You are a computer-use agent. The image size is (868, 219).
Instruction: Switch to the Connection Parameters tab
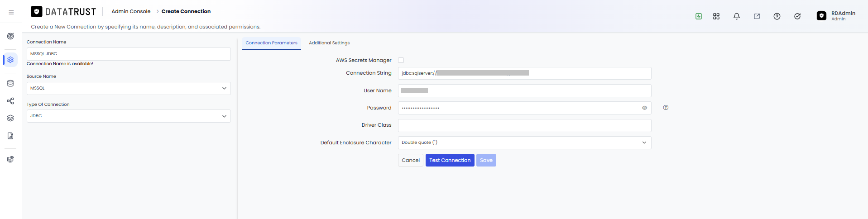point(271,43)
